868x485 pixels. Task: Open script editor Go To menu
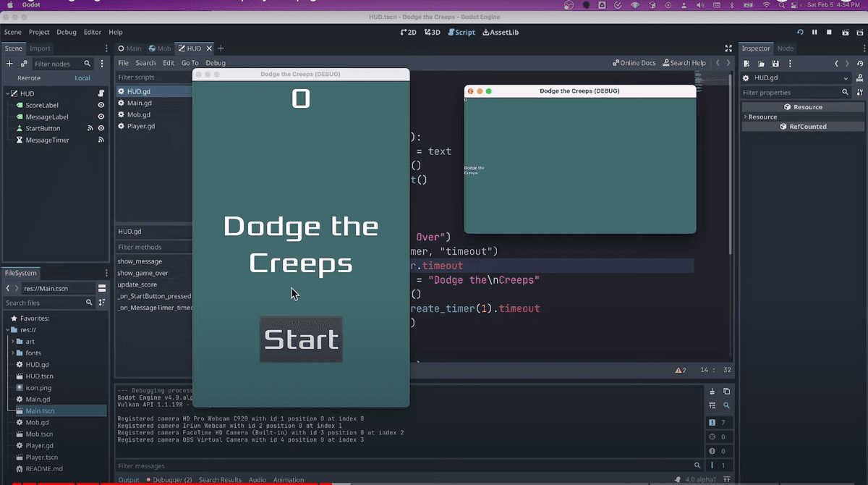190,63
